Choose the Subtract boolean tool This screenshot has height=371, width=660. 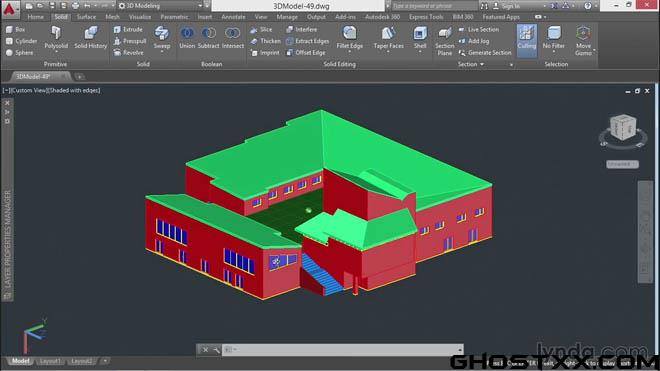point(209,37)
